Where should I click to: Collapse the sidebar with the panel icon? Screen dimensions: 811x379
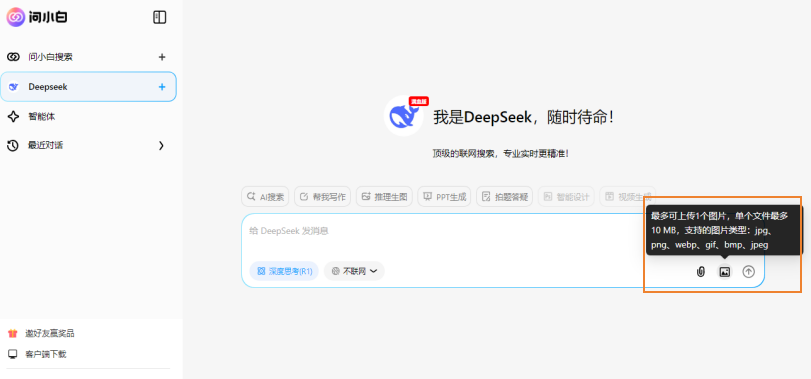coord(160,17)
